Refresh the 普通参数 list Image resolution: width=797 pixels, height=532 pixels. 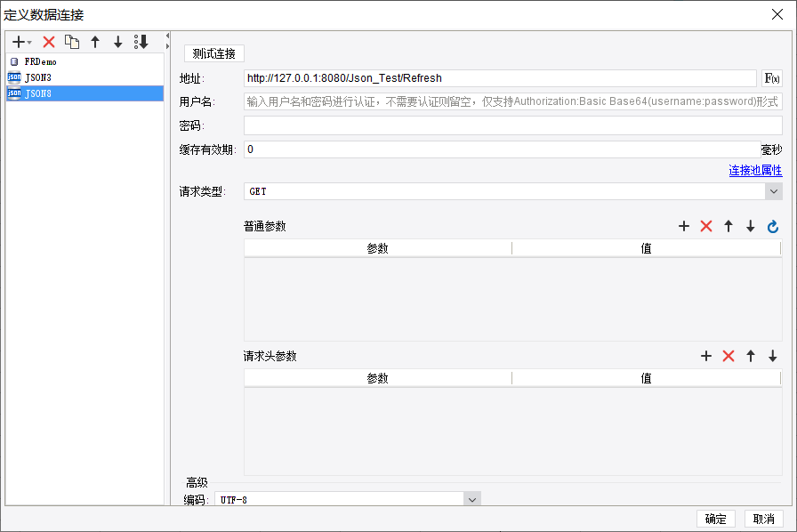[773, 226]
